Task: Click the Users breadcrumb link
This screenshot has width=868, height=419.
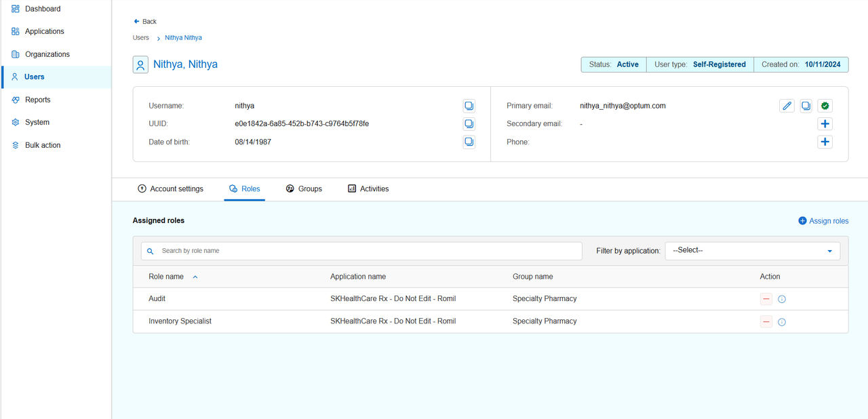Action: coord(141,38)
